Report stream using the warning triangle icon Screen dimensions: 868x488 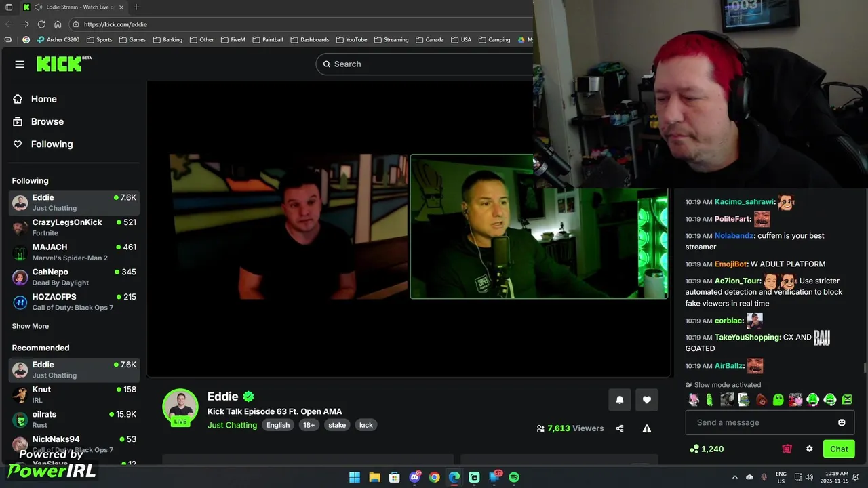pos(647,428)
